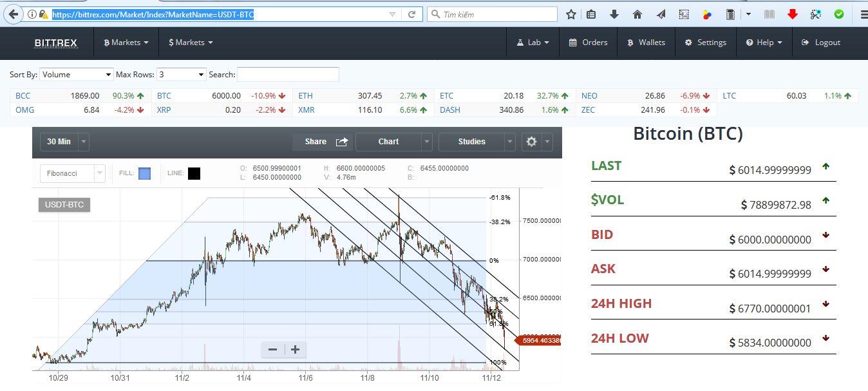Click the BITTREX logo
This screenshot has width=868, height=391.
coord(55,43)
